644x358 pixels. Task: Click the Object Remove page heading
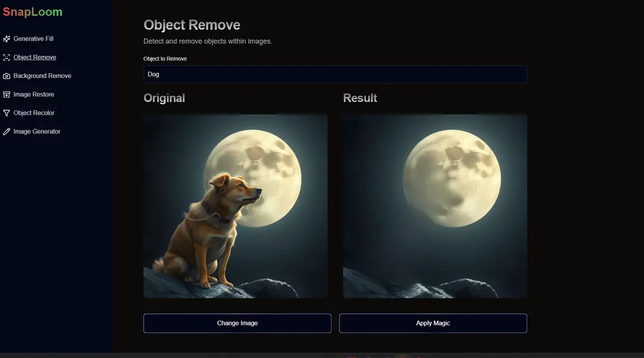[x=192, y=25]
